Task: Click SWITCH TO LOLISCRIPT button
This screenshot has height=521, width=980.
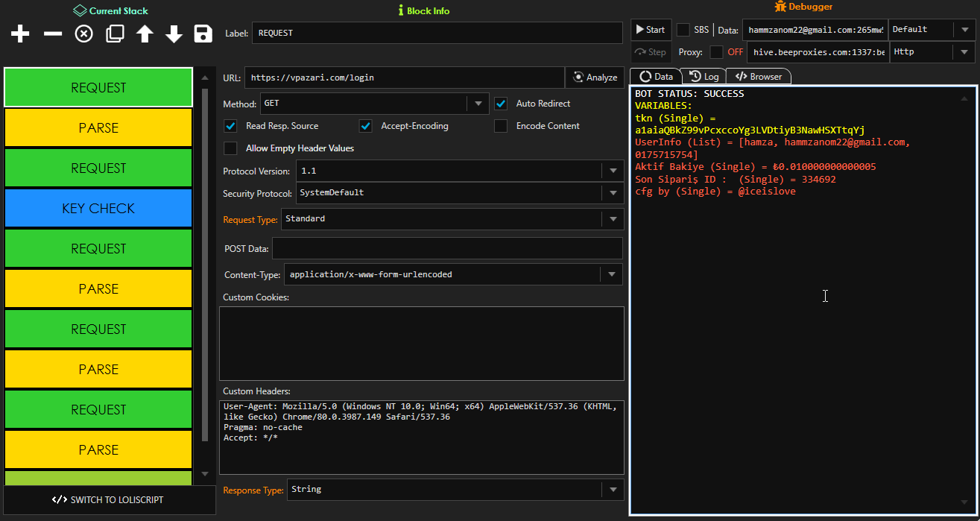Action: pos(108,499)
